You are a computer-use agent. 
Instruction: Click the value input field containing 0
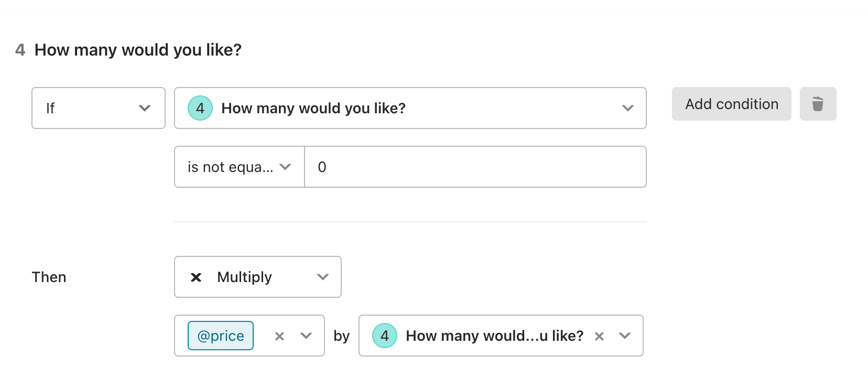coord(475,167)
